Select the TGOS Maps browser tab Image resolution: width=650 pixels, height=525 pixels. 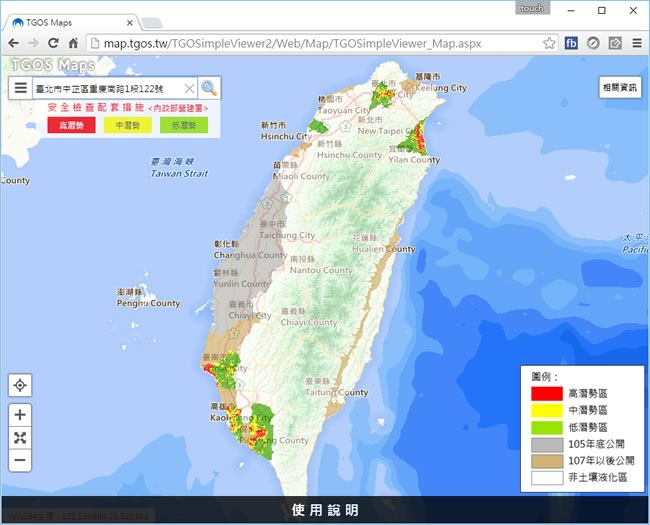pos(70,21)
